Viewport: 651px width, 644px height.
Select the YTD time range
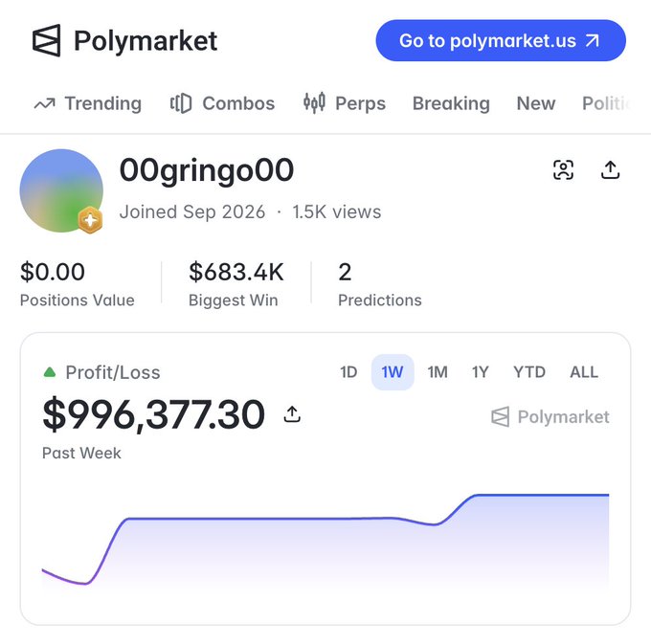pos(529,372)
